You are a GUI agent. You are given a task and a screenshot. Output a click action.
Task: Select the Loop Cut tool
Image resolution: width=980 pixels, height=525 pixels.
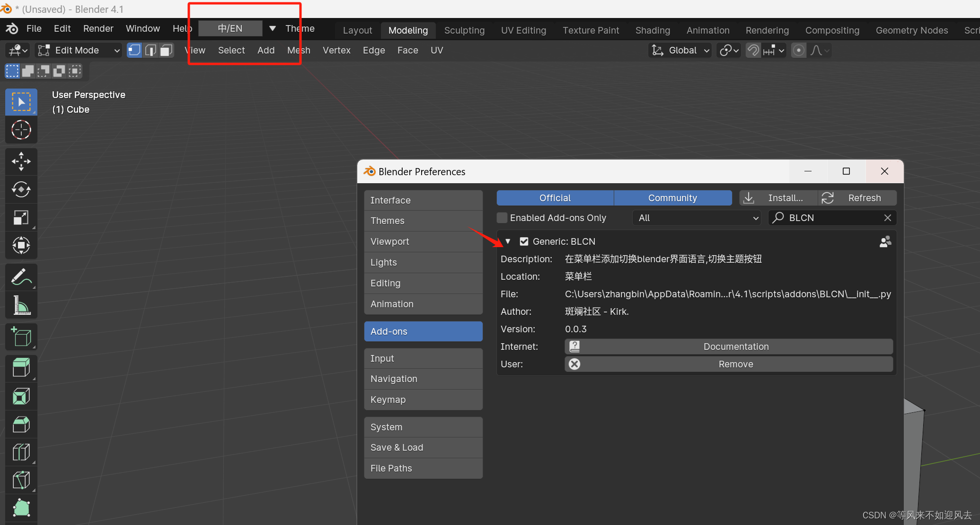coord(21,452)
